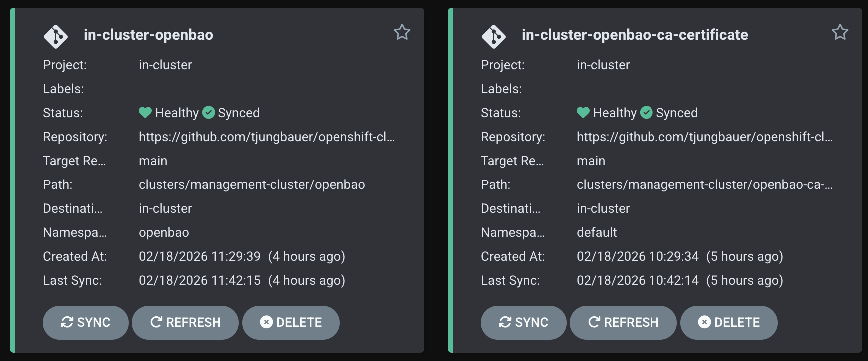This screenshot has width=868, height=361.
Task: Click the repository URL on in-cluster-openbao card
Action: (267, 137)
